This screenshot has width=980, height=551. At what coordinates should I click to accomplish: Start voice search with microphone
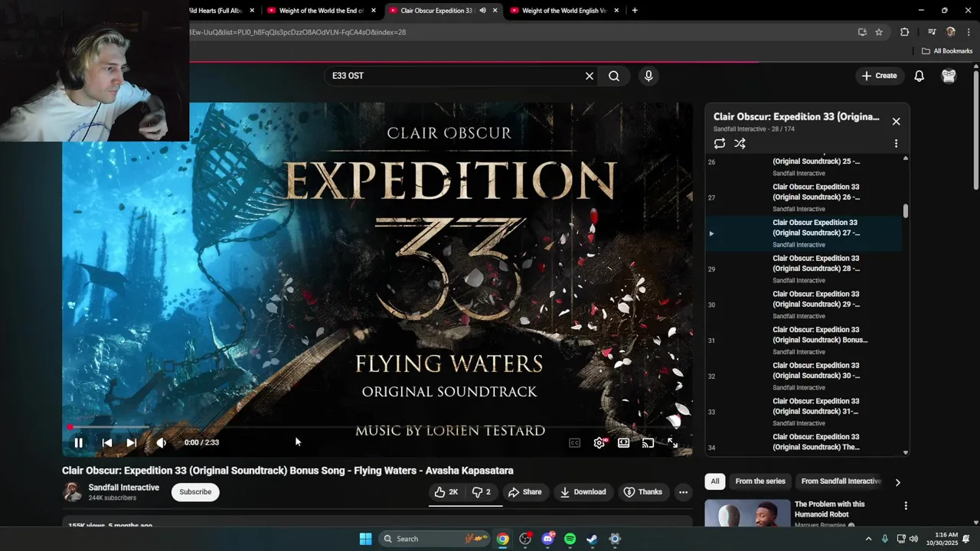tap(648, 76)
